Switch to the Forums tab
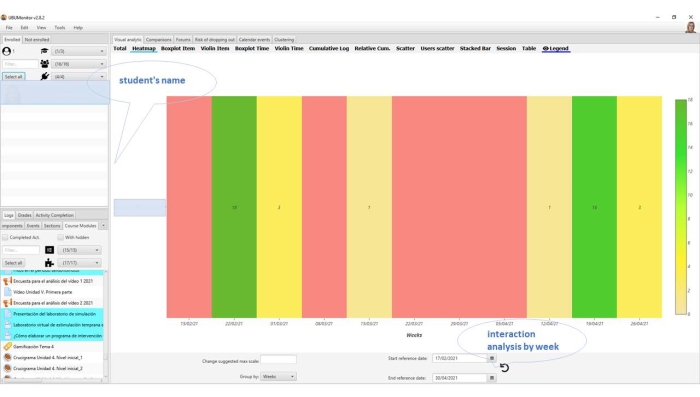Screen dimensions: 700x397 (183, 40)
